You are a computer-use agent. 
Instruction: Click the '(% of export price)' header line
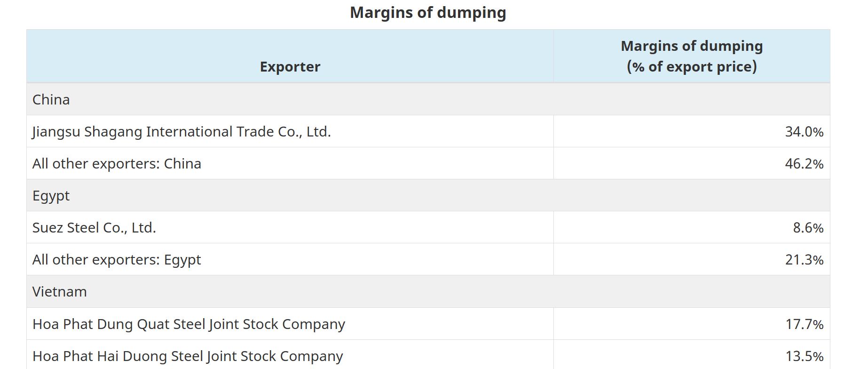[x=691, y=67]
